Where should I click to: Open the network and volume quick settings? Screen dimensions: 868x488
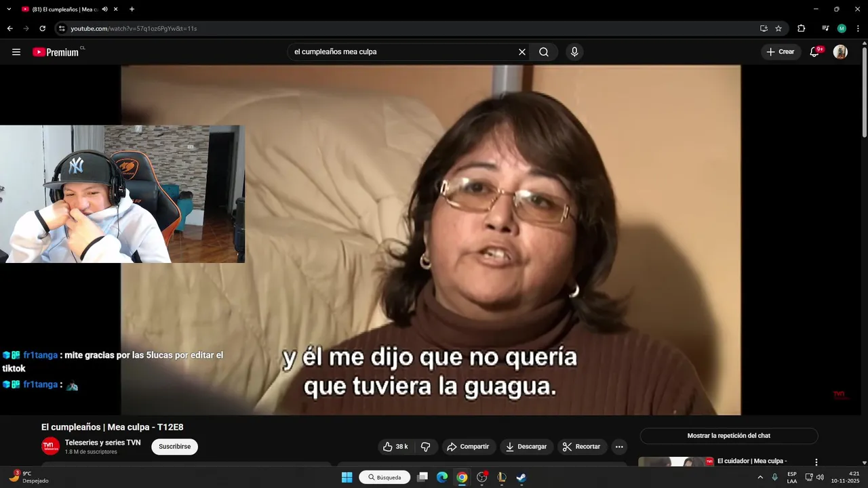[x=814, y=477]
